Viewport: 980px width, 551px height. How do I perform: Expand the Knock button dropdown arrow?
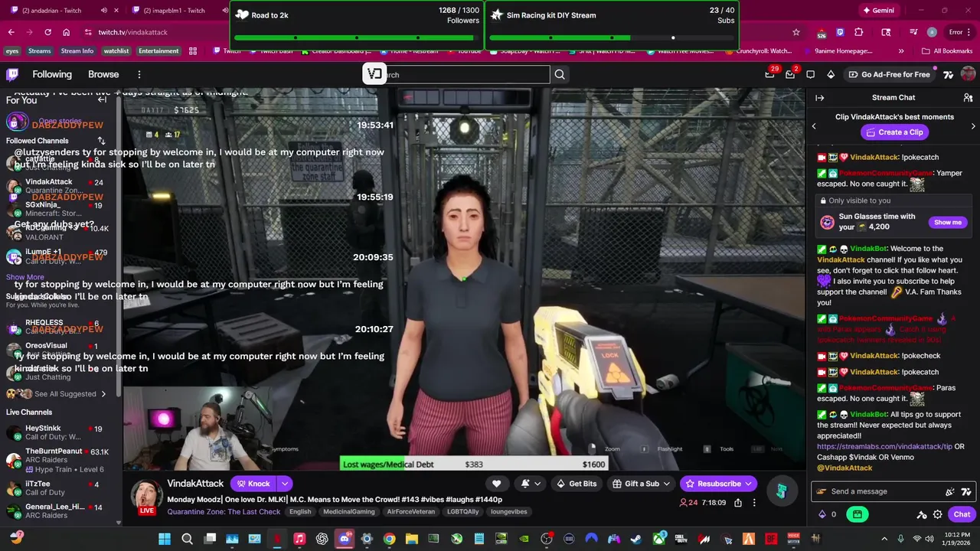tap(284, 484)
